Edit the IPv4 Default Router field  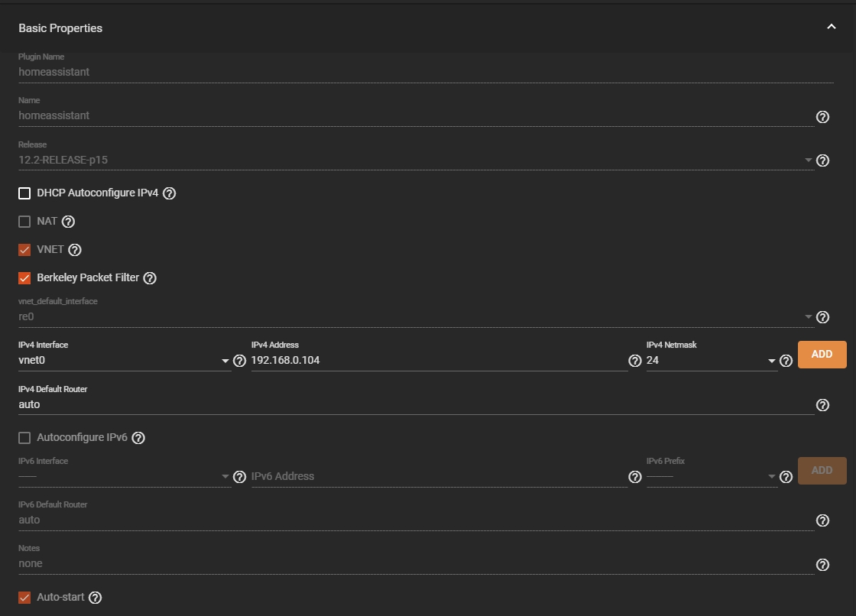tap(416, 404)
